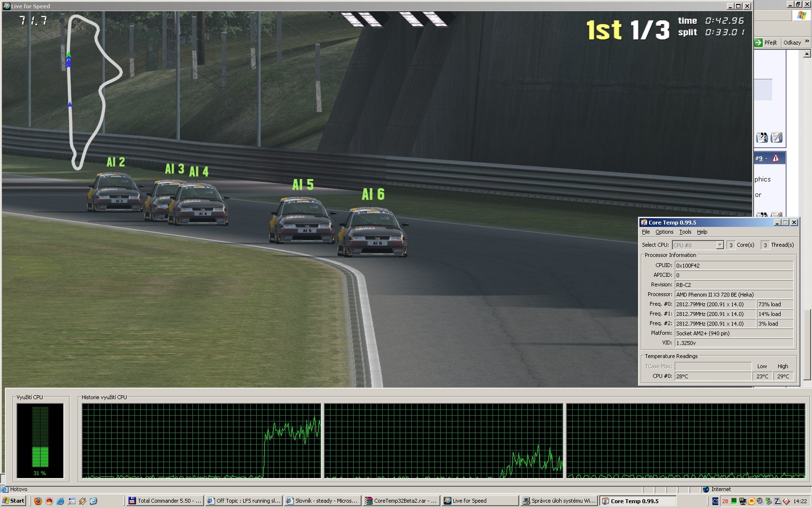The width and height of the screenshot is (812, 508).
Task: Click the green network tray icon
Action: 768,501
